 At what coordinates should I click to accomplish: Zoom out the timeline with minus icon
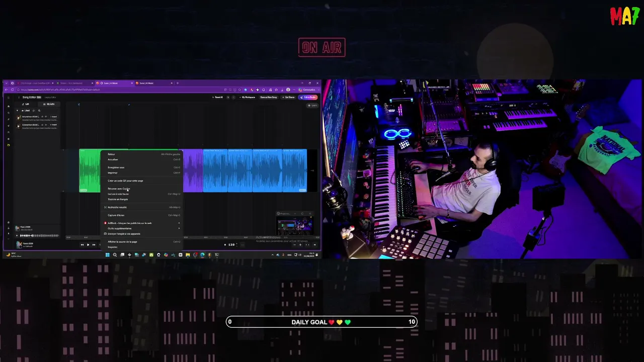[295, 245]
